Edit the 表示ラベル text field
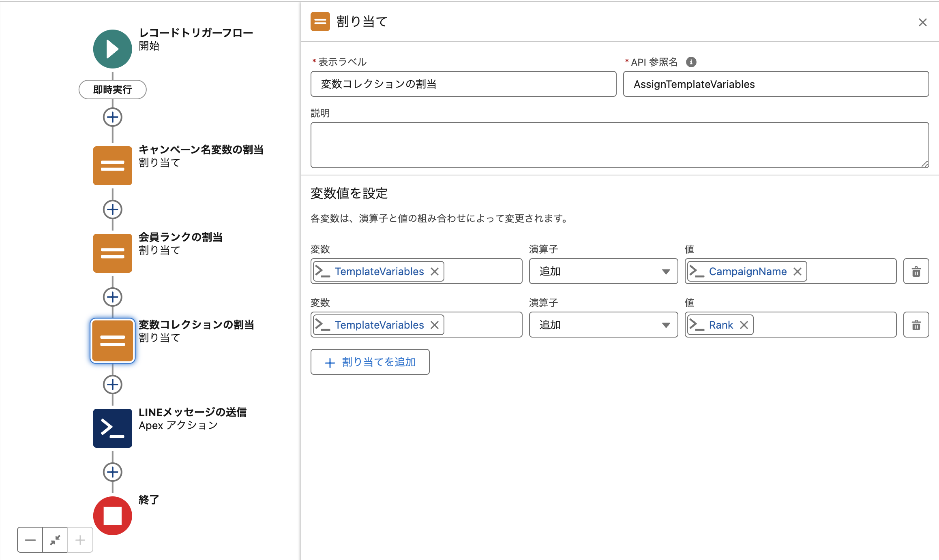 click(463, 84)
